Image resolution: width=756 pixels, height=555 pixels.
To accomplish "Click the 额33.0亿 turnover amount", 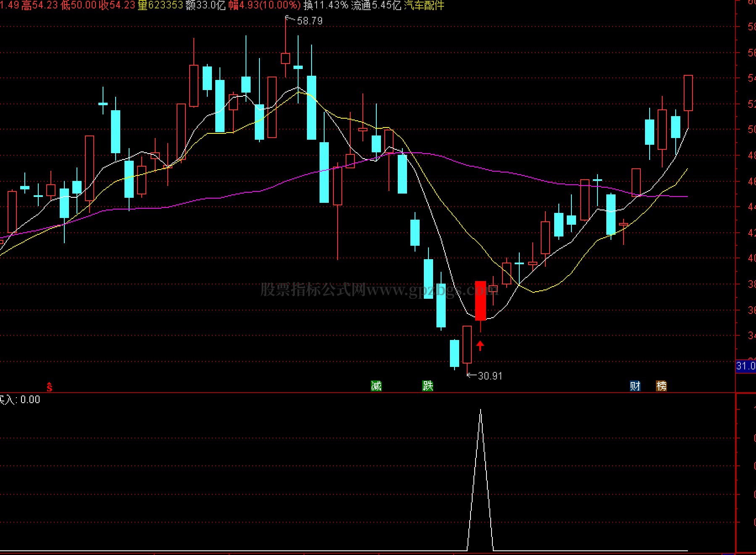I will [x=206, y=5].
